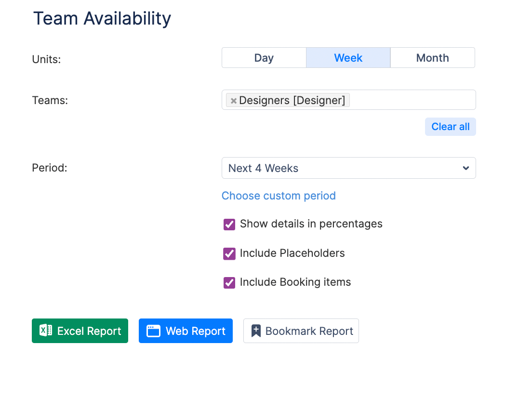532x398 pixels.
Task: Click the Include Booking items label text
Action: pyautogui.click(x=295, y=282)
